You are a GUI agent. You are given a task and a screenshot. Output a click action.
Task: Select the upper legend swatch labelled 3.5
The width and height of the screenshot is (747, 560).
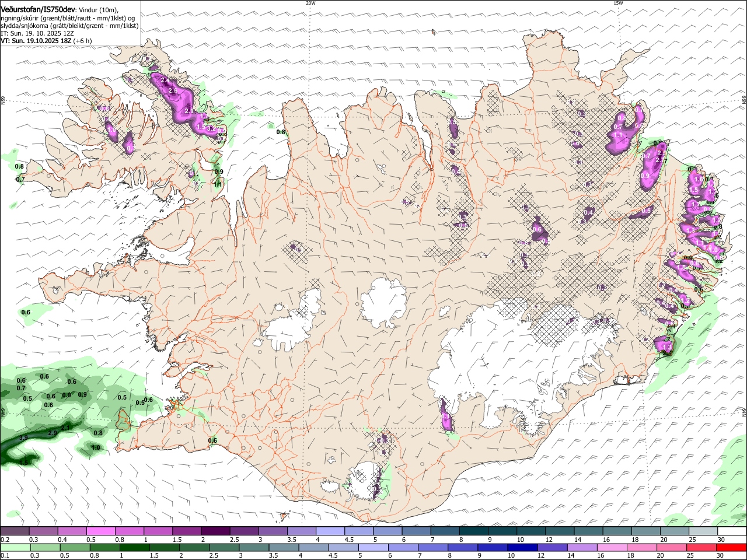coord(301,531)
